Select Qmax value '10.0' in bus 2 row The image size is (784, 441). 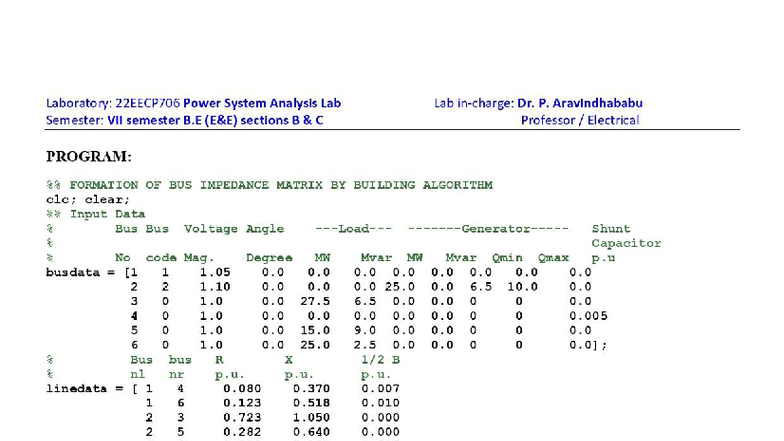coord(522,287)
